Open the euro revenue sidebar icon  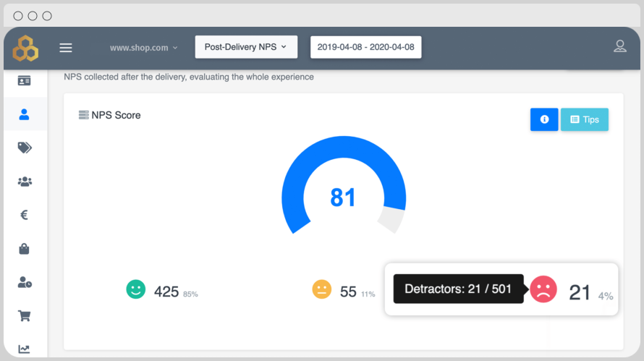tap(24, 215)
